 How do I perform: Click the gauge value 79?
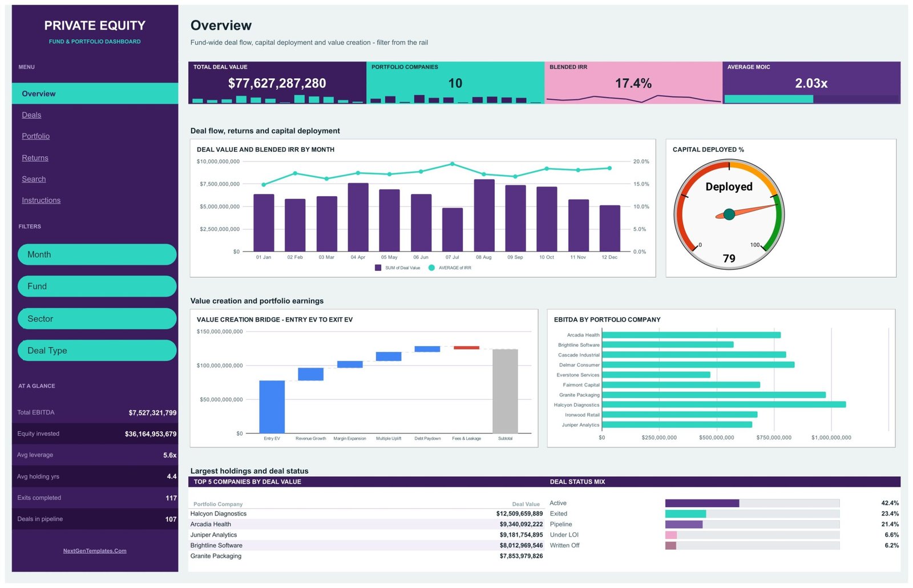729,258
